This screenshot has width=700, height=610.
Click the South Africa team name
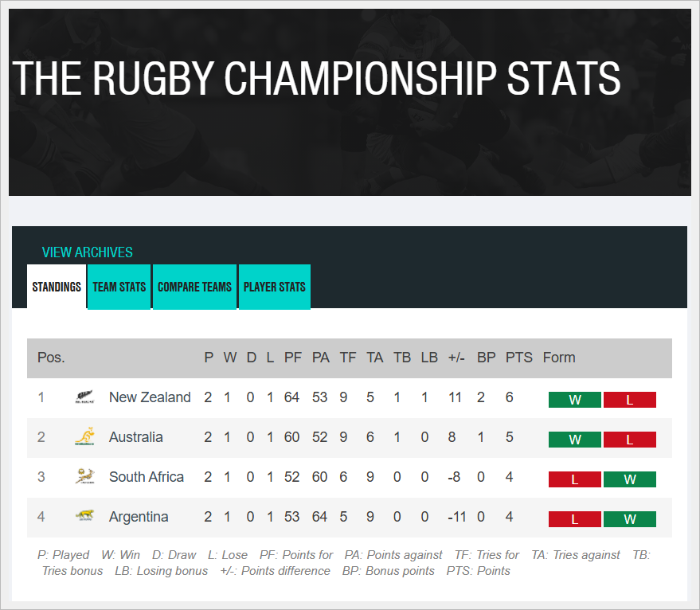[x=147, y=477]
